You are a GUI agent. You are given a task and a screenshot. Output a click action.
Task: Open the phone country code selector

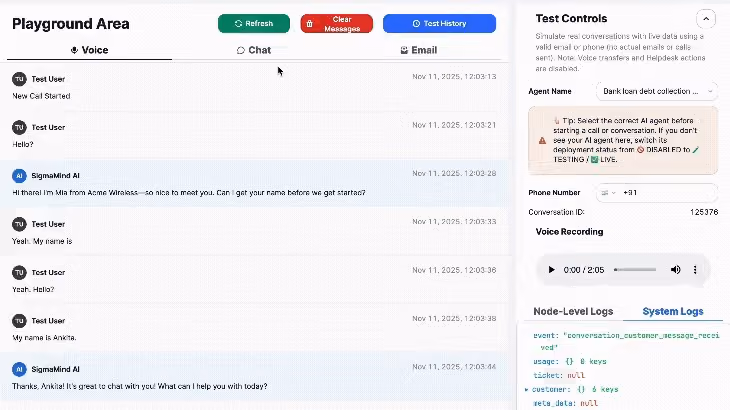[x=608, y=193]
